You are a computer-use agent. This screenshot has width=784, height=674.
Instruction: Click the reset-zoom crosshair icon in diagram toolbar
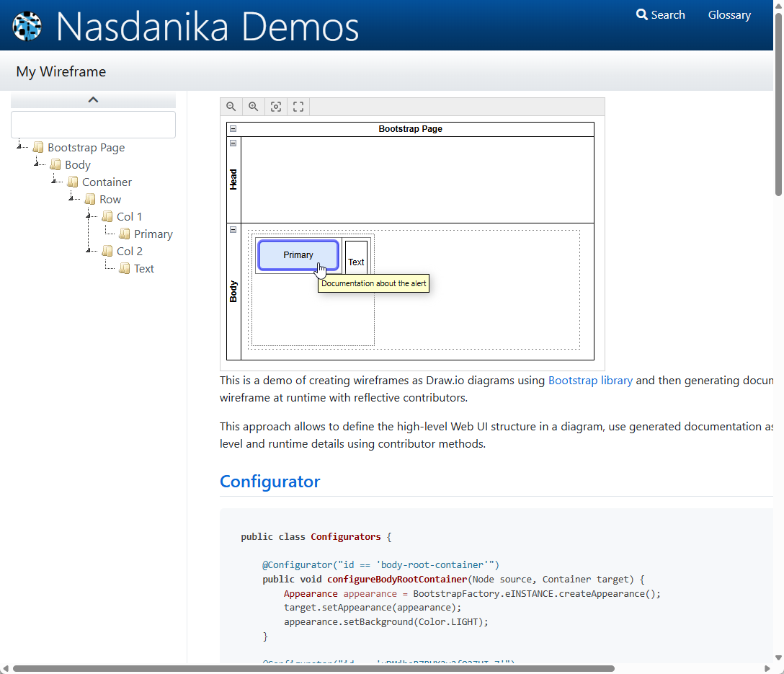pos(276,106)
